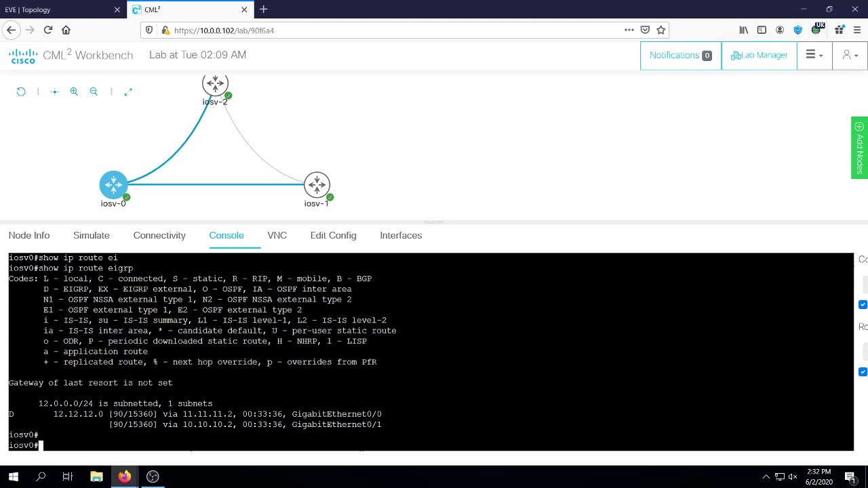This screenshot has width=868, height=488.
Task: Zoom out on the topology canvas
Action: (x=94, y=91)
